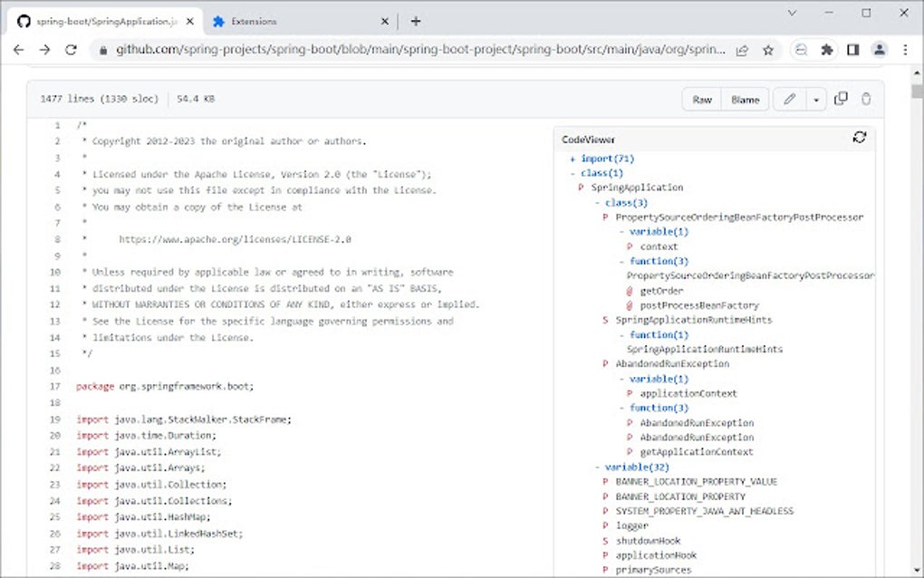The height and width of the screenshot is (578, 924).
Task: Open the Extensions puzzle-piece icon
Action: pyautogui.click(x=827, y=52)
